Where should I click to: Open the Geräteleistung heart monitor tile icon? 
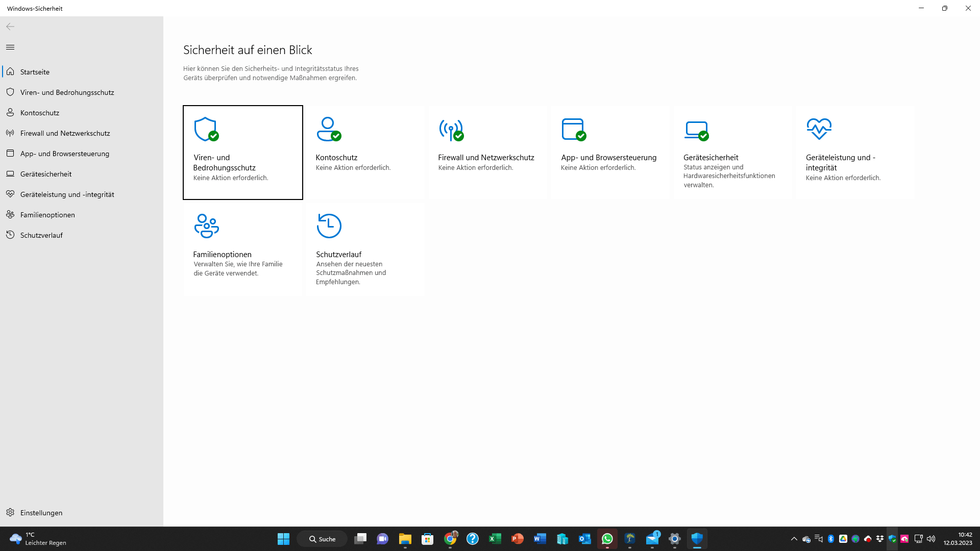click(x=819, y=129)
